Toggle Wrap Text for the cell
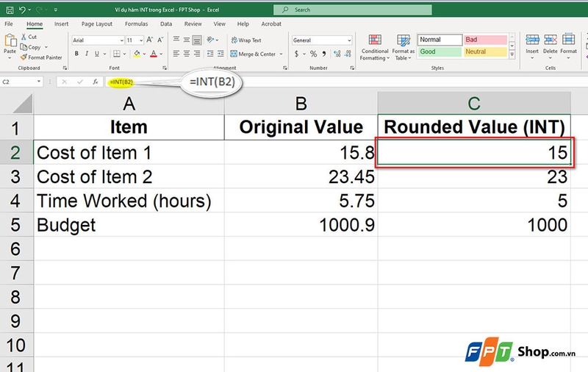 pos(245,40)
